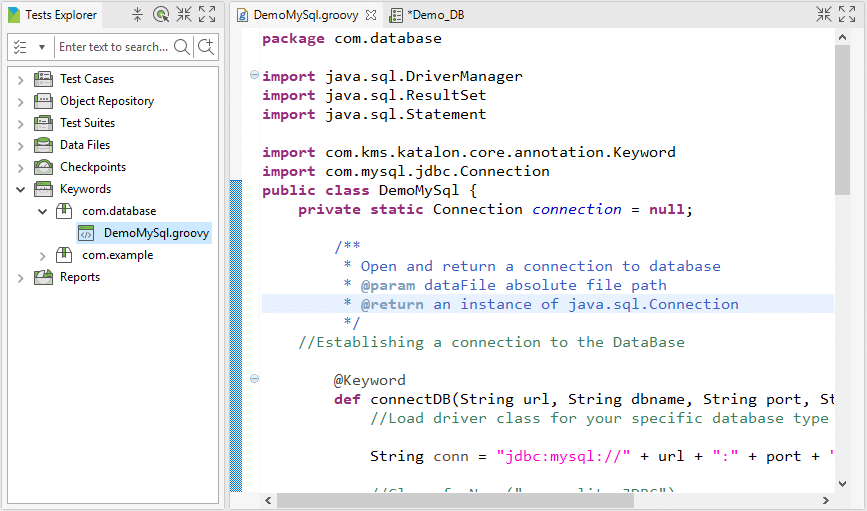This screenshot has height=511, width=867.
Task: Close the DemoMySql.groovy tab
Action: click(371, 15)
